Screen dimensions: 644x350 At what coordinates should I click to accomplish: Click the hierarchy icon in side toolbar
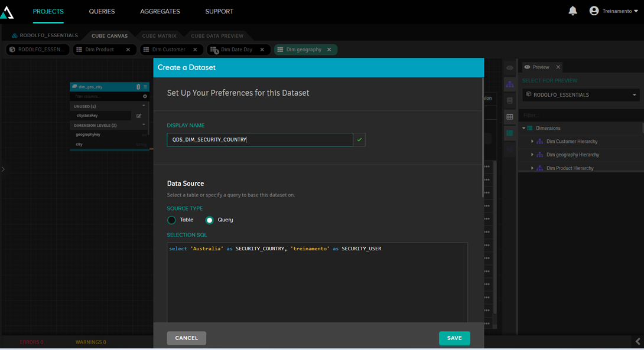tap(509, 84)
